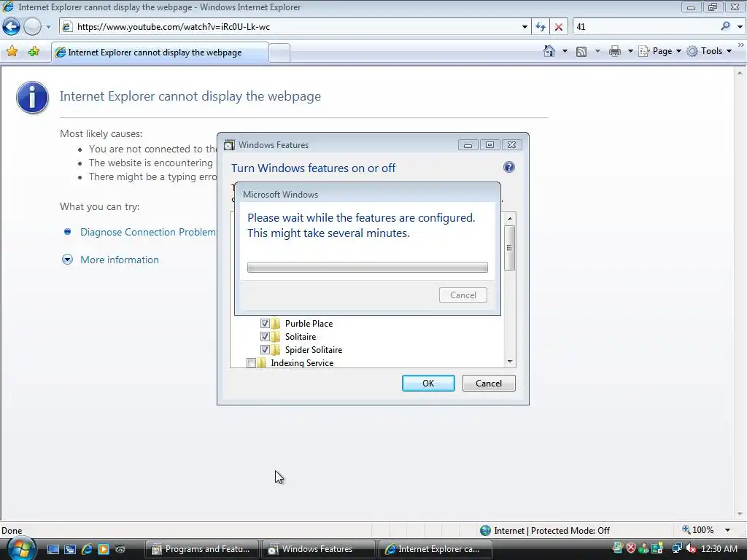
Task: Click the muted volume tray icon
Action: click(x=691, y=548)
